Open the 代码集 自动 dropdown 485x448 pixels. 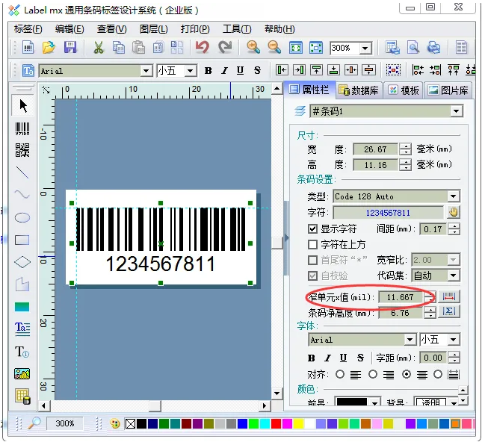click(x=453, y=275)
